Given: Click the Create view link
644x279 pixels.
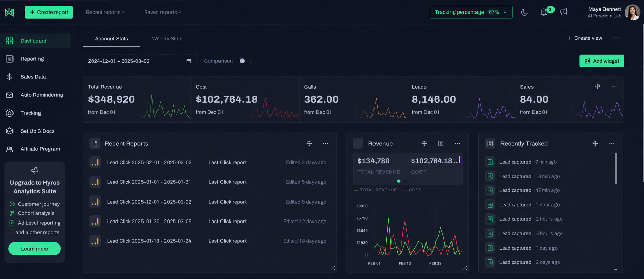Looking at the screenshot, I should pos(585,38).
